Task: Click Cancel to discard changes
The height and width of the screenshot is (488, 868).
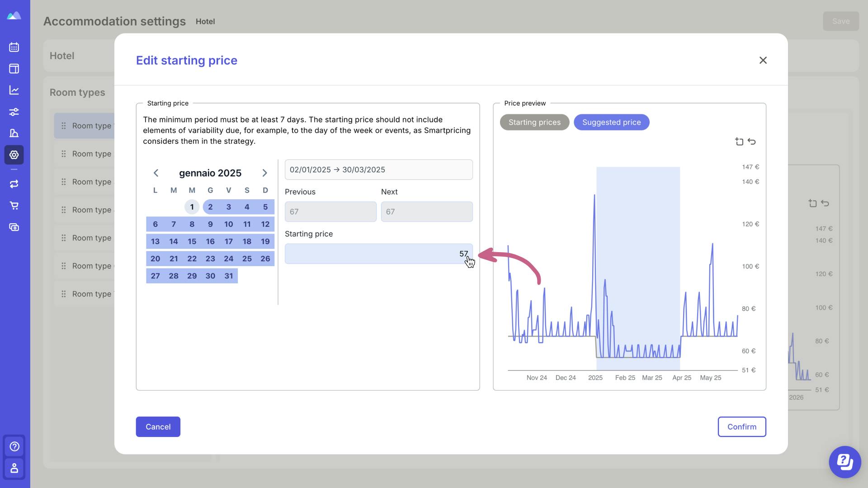Action: point(157,427)
